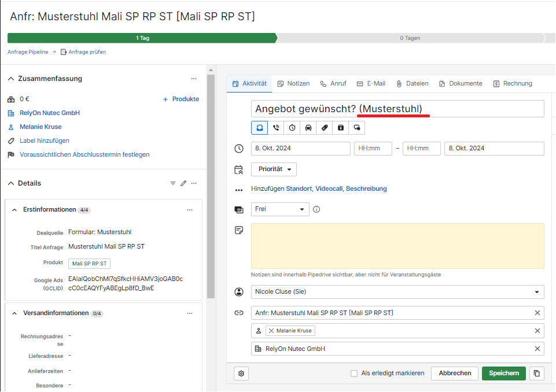The image size is (556, 392).
Task: Click the info icon next to Frei
Action: (x=316, y=209)
